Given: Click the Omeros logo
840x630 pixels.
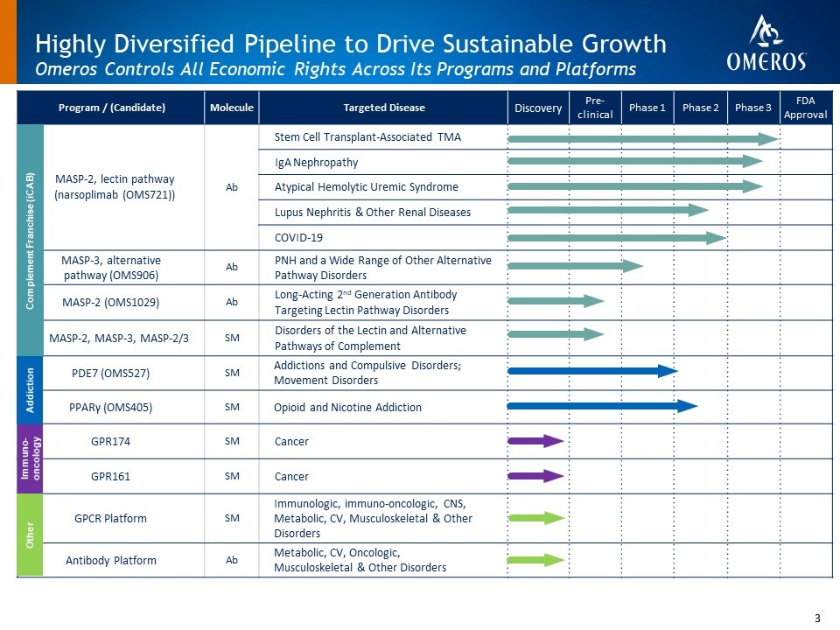Looking at the screenshot, I should click(766, 43).
